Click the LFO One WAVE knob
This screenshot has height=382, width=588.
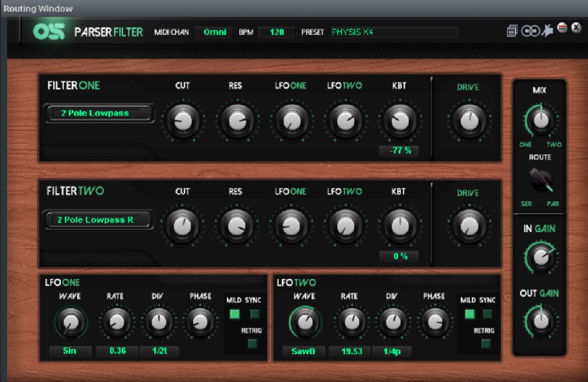click(71, 321)
